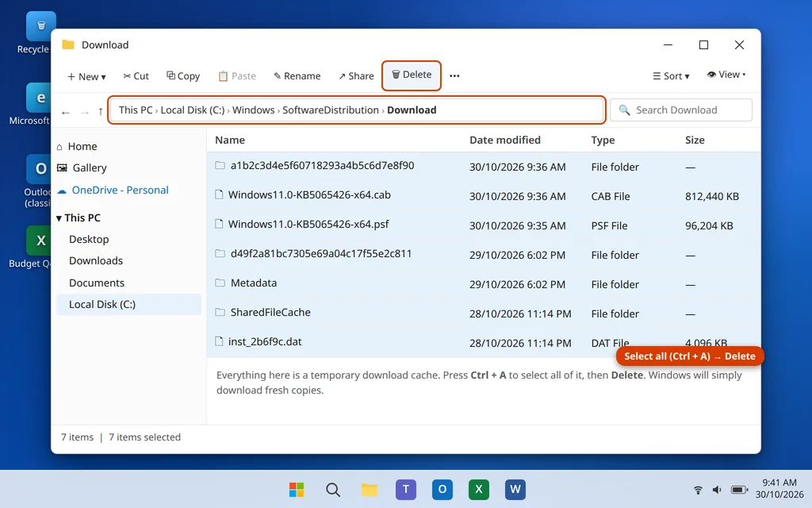The height and width of the screenshot is (508, 812).
Task: Click Download breadcrumb in address bar
Action: (412, 110)
